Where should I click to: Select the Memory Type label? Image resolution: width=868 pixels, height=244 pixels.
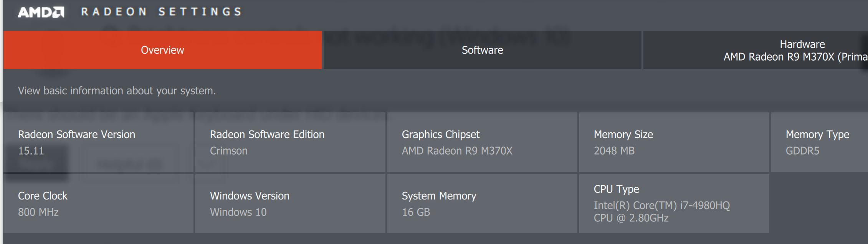[x=817, y=134]
